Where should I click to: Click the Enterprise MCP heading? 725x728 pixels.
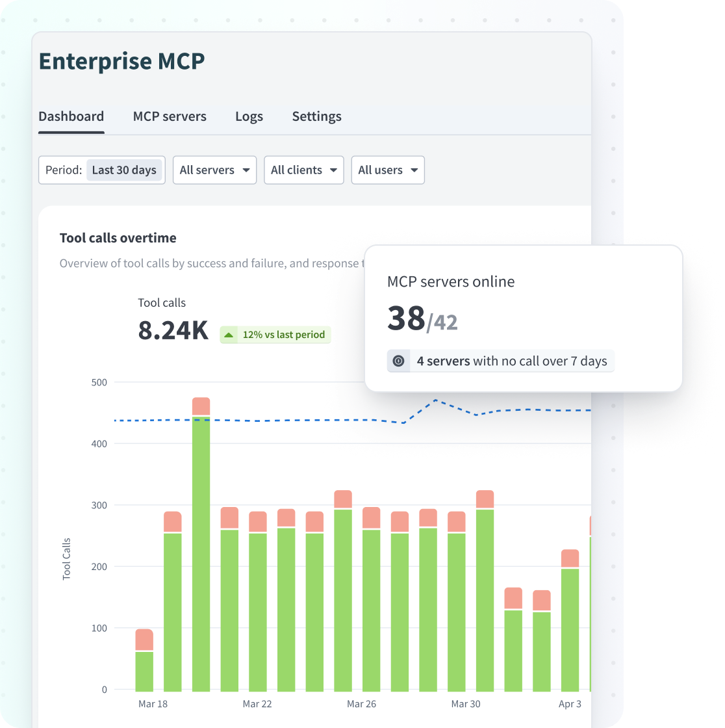point(121,61)
